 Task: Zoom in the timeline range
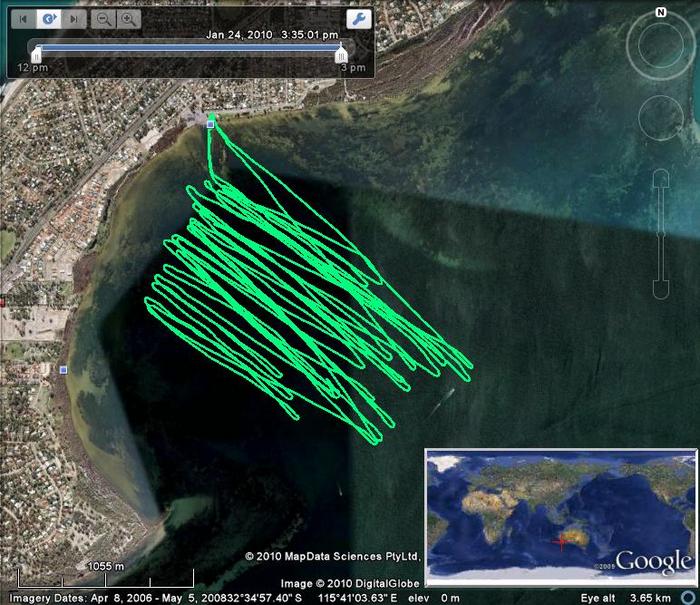coord(128,19)
